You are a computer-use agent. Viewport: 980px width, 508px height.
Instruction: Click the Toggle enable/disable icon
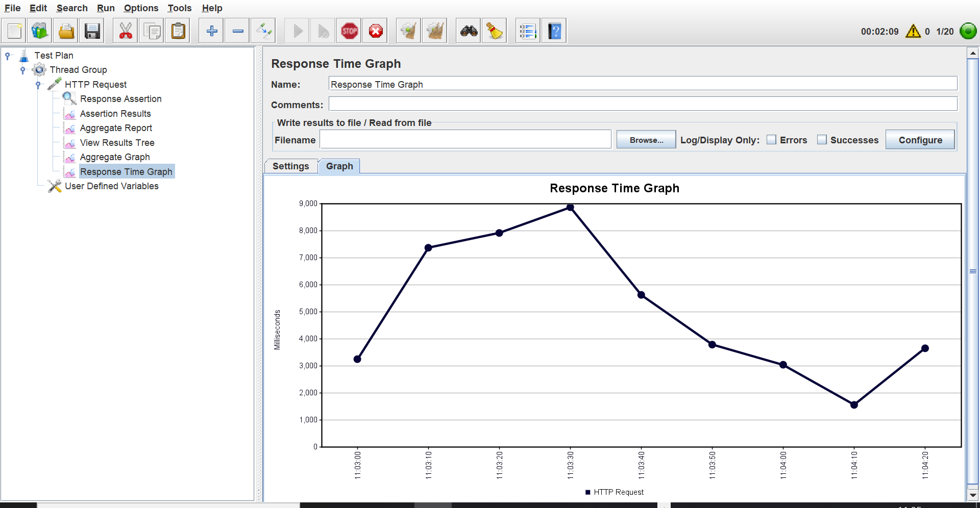(x=264, y=31)
